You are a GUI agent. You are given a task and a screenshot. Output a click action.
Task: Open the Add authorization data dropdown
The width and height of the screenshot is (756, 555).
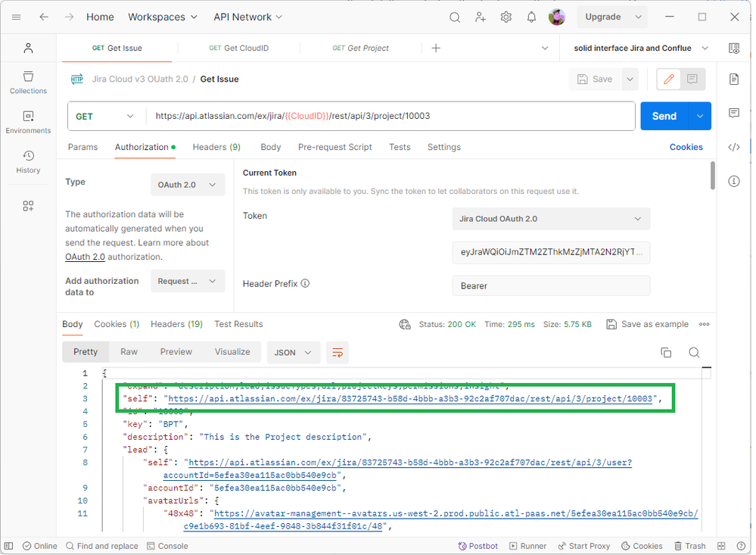pos(188,281)
